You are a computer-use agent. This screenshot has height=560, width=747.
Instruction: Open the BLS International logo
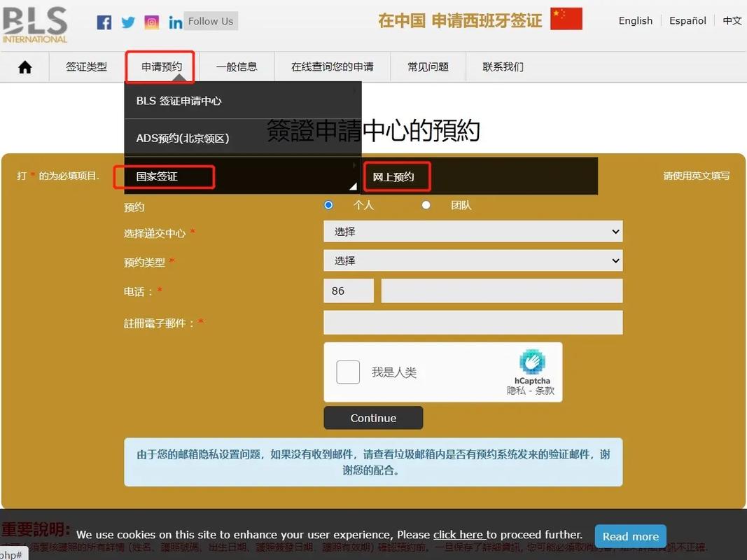[35, 24]
